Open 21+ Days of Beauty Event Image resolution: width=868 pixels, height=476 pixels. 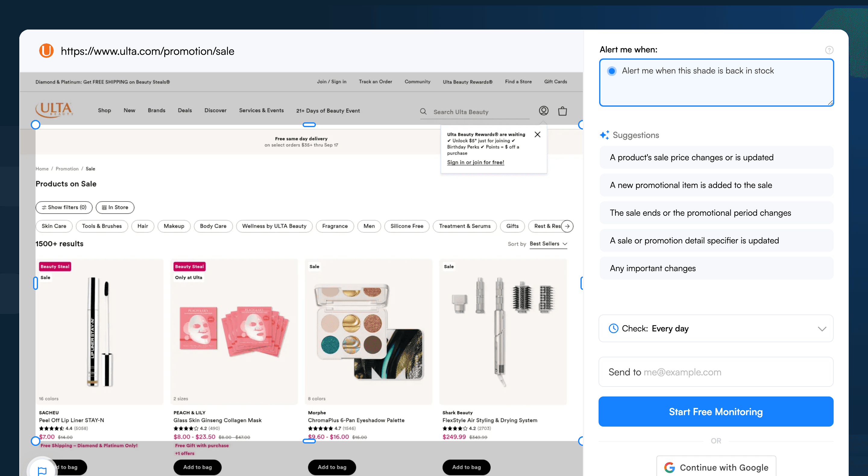coord(328,111)
